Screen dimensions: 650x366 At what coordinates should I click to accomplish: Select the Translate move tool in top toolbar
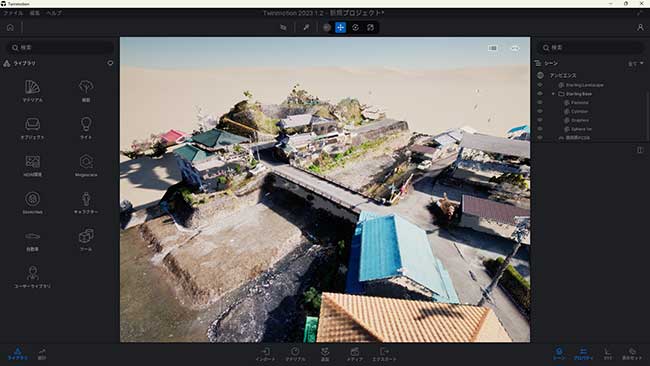point(340,27)
